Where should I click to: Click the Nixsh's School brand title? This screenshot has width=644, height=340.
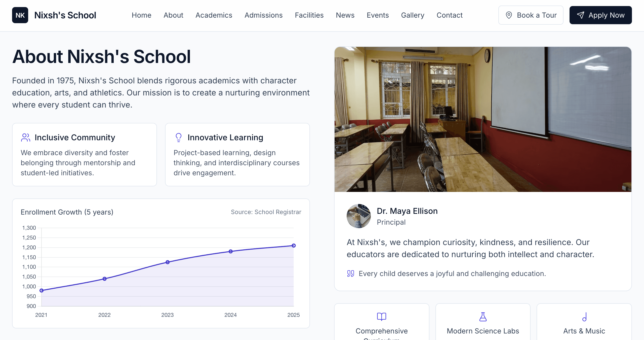coord(65,15)
